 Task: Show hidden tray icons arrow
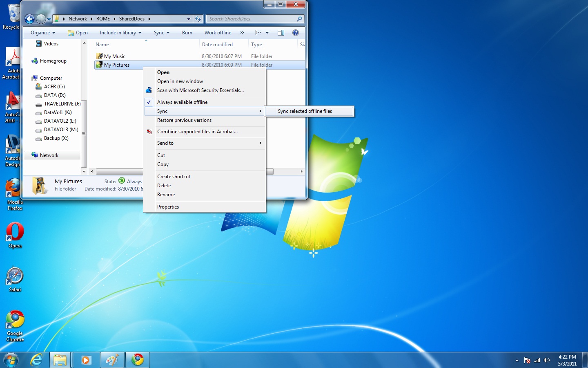click(x=517, y=360)
